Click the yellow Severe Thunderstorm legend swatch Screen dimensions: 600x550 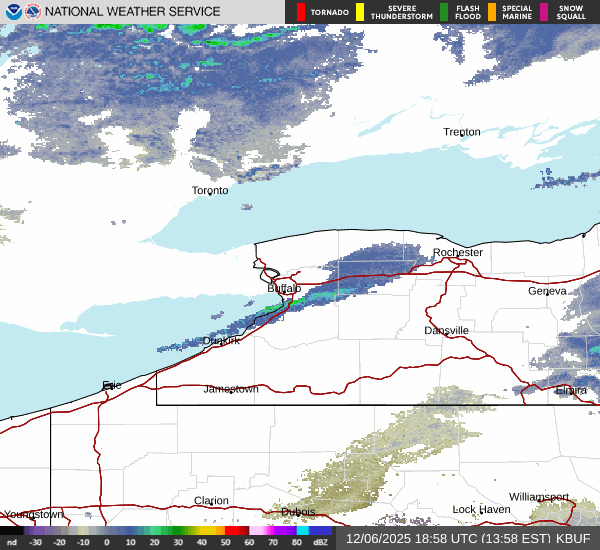(359, 12)
